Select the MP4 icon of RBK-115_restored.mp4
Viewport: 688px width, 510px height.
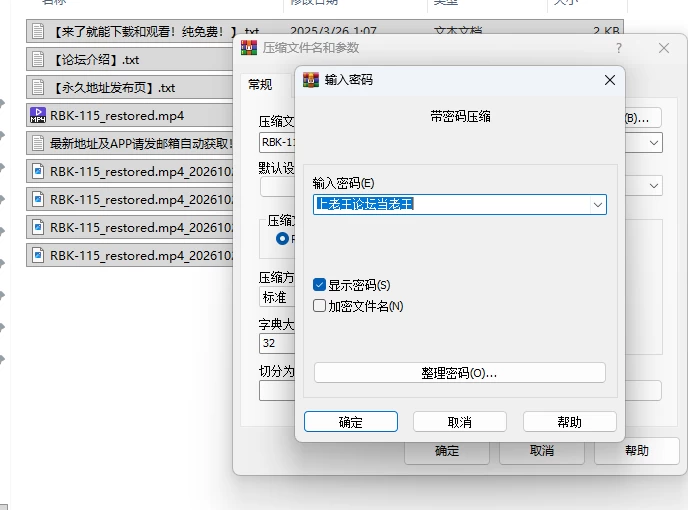pyautogui.click(x=38, y=115)
